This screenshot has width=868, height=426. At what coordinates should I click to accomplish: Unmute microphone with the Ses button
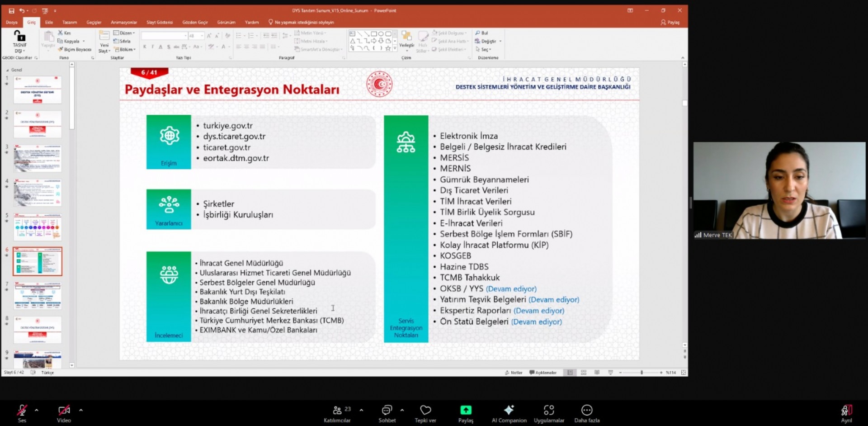pyautogui.click(x=22, y=413)
